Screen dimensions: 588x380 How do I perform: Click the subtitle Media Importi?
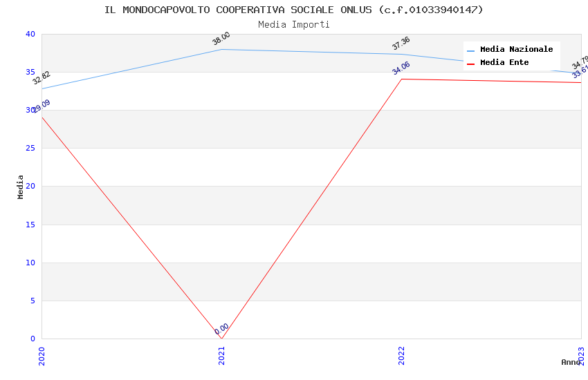coord(293,25)
